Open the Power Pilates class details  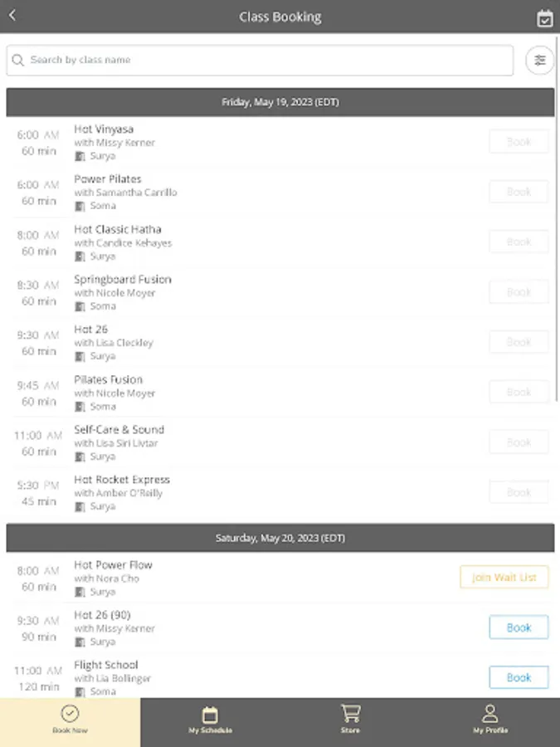click(108, 179)
